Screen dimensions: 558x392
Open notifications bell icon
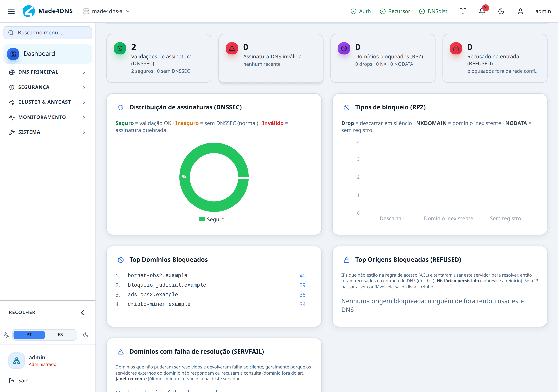tap(482, 11)
